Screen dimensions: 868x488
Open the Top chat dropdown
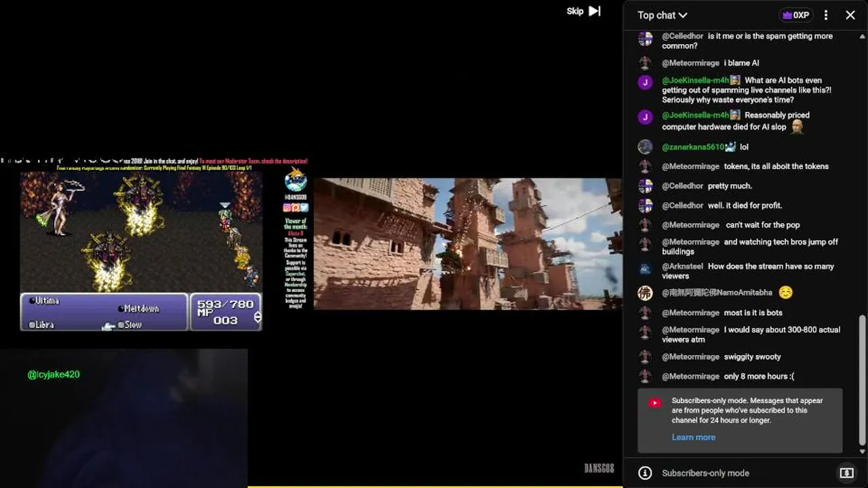click(x=663, y=15)
